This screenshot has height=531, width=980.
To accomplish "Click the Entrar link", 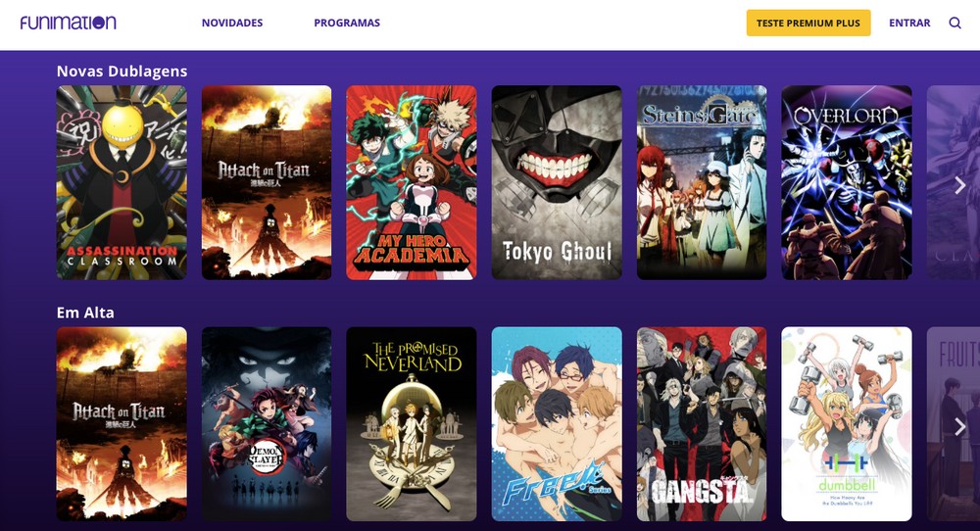I will (x=909, y=24).
